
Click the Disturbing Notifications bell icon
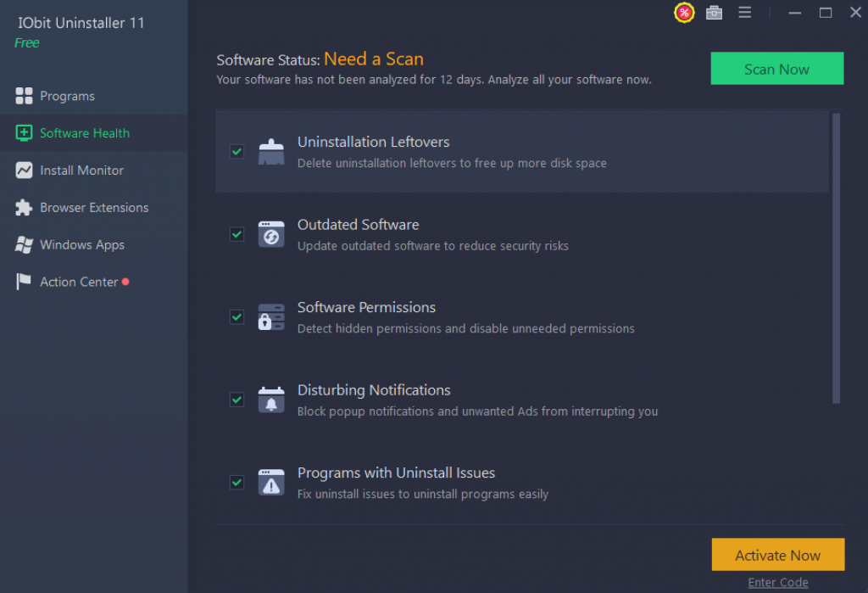pyautogui.click(x=271, y=400)
